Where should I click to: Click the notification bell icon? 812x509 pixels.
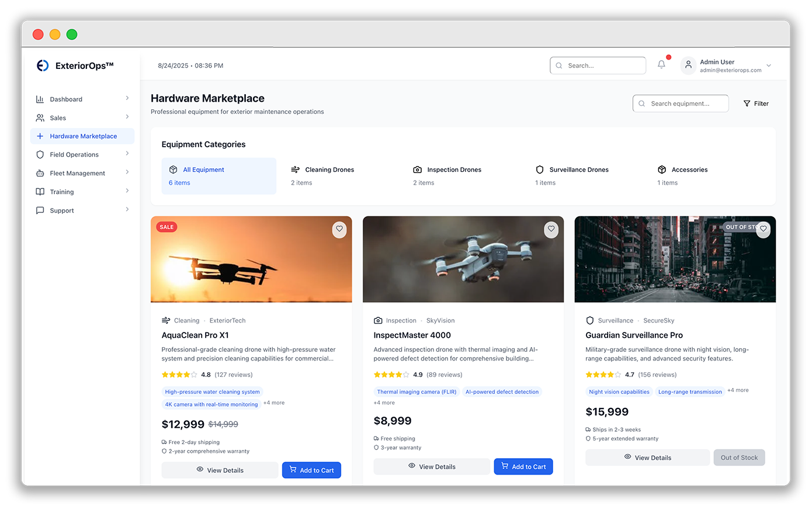point(661,65)
